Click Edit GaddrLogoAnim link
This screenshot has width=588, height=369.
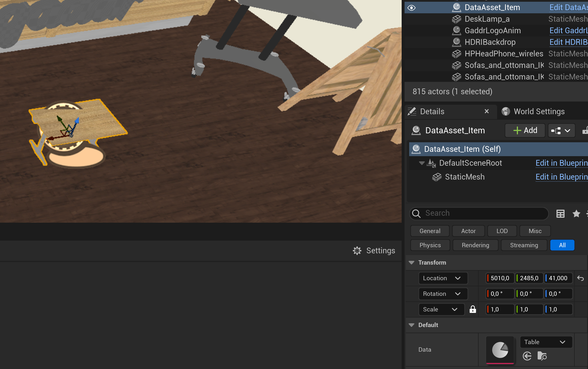click(x=568, y=31)
